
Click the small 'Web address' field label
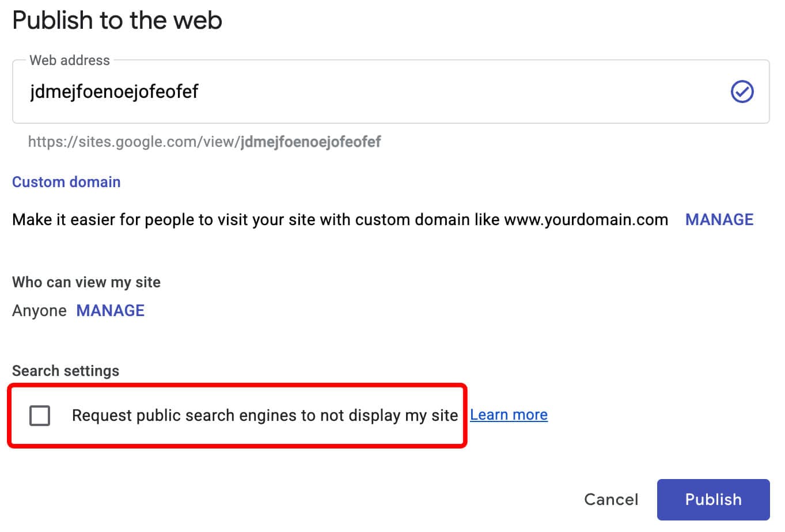pyautogui.click(x=70, y=60)
